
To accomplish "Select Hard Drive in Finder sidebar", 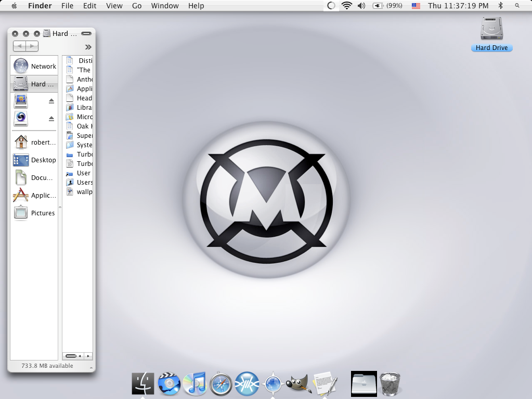I will 35,84.
